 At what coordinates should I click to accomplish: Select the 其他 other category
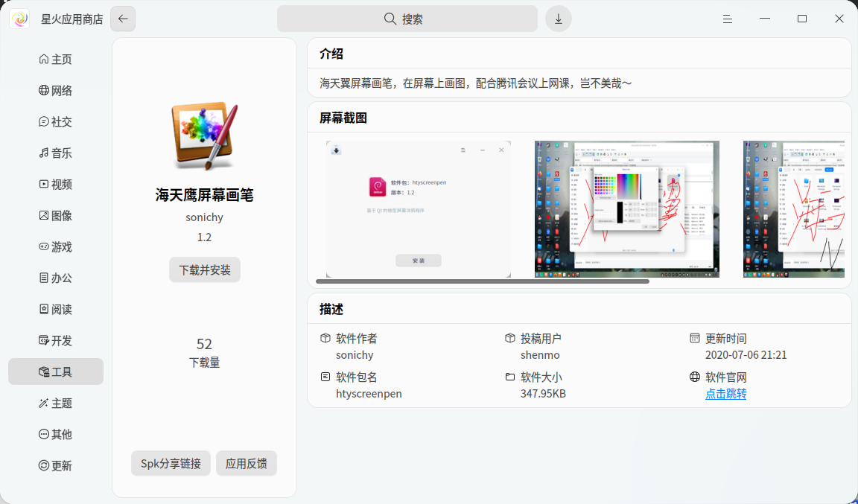coord(56,434)
